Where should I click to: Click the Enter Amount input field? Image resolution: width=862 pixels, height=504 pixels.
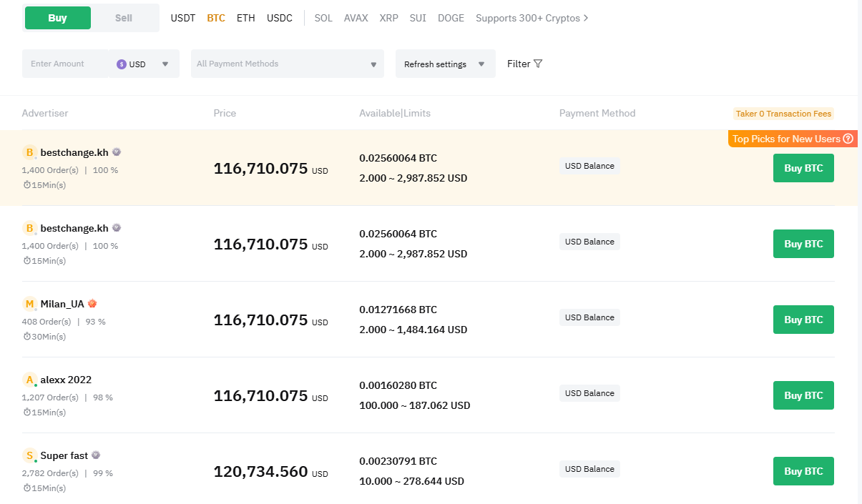pyautogui.click(x=64, y=64)
